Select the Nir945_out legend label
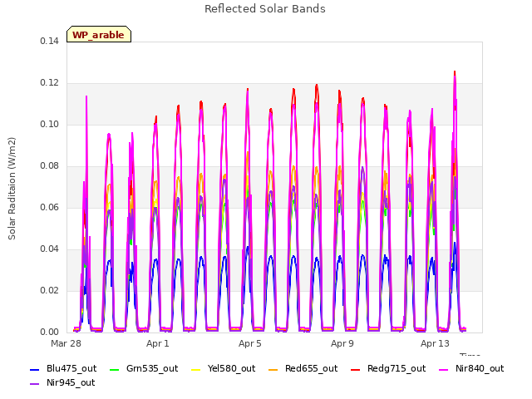532x399 pixels. [x=71, y=383]
